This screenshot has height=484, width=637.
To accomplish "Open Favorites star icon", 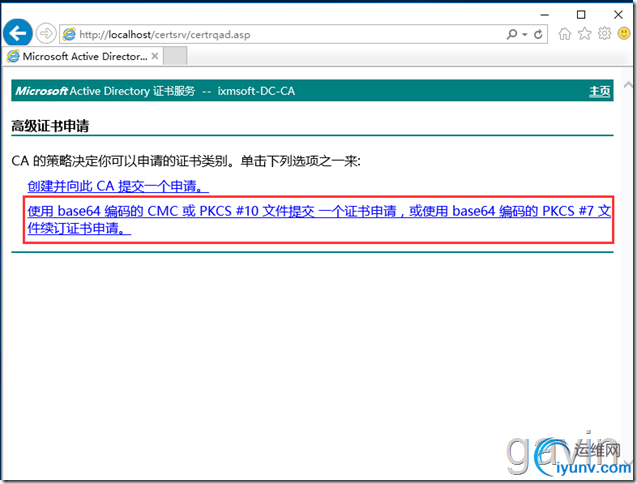I will coord(584,34).
